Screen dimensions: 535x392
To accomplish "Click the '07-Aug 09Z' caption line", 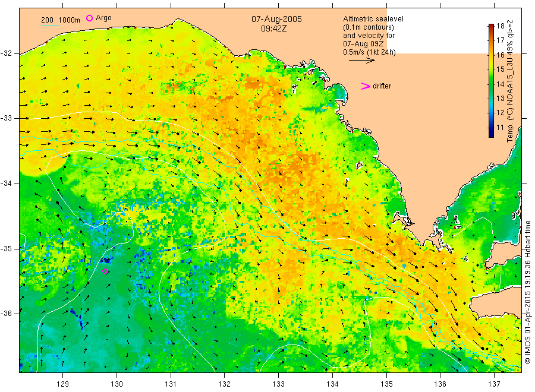I will click(x=363, y=44).
